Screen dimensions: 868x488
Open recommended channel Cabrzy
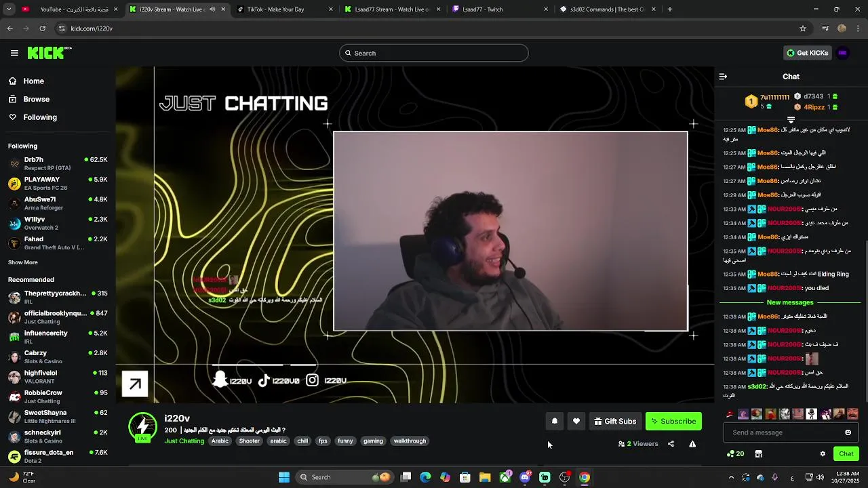58,357
